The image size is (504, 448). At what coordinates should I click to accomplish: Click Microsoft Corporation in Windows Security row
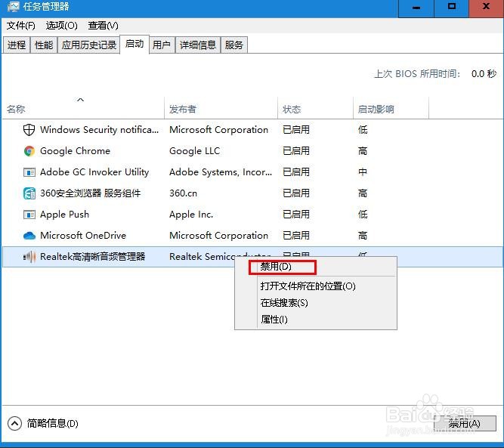click(218, 130)
